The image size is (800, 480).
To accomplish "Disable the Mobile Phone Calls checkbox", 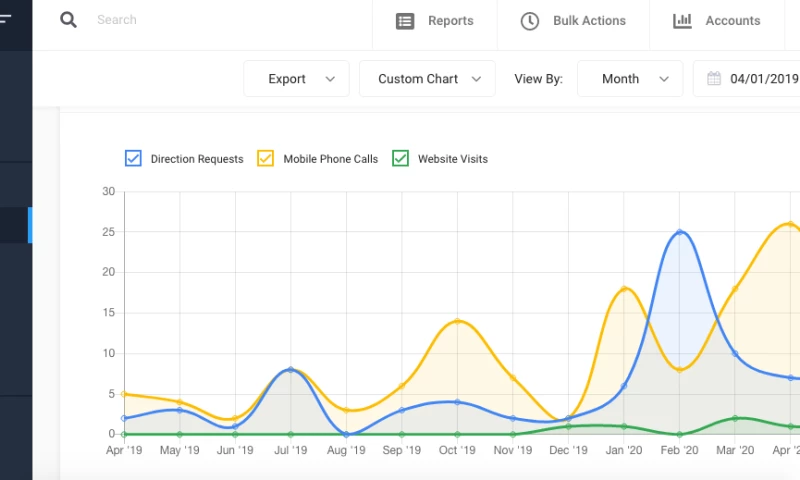I will 266,158.
